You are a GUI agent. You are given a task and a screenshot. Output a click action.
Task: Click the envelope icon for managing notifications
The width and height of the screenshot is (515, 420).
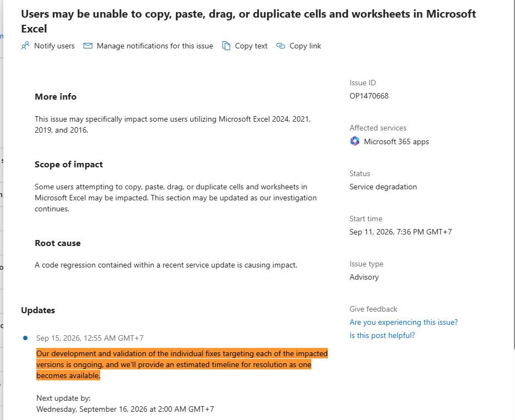[87, 46]
